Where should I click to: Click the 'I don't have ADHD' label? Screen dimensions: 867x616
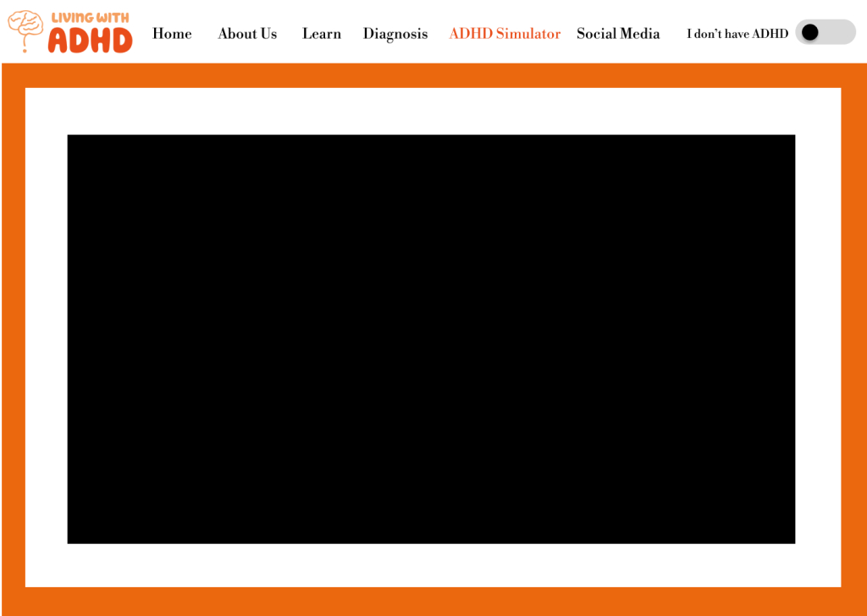click(x=737, y=34)
